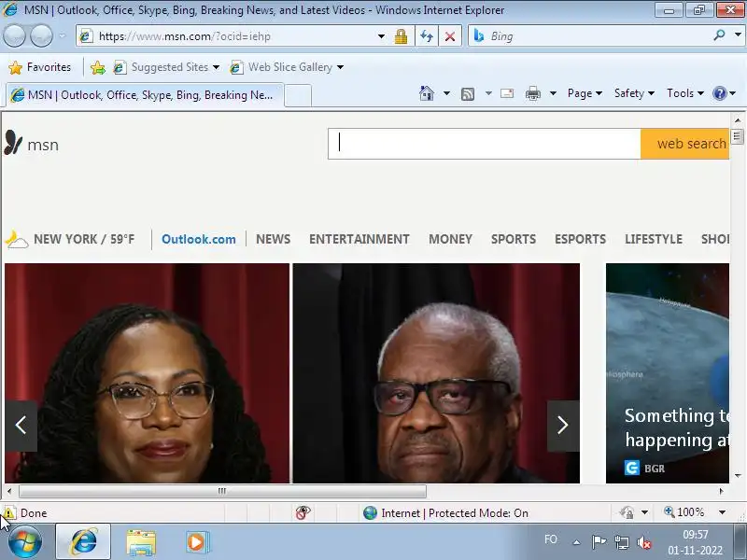
Task: Open the Favorites star button
Action: 40,67
